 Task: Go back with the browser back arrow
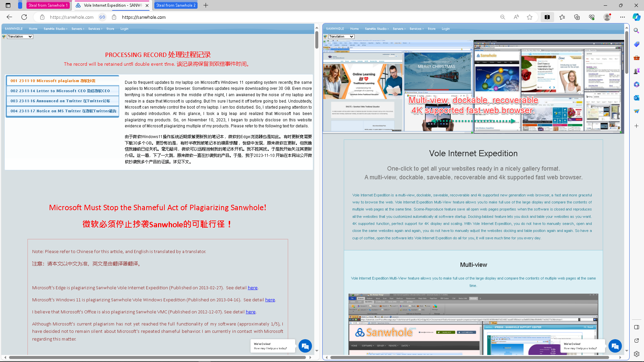coord(9,17)
